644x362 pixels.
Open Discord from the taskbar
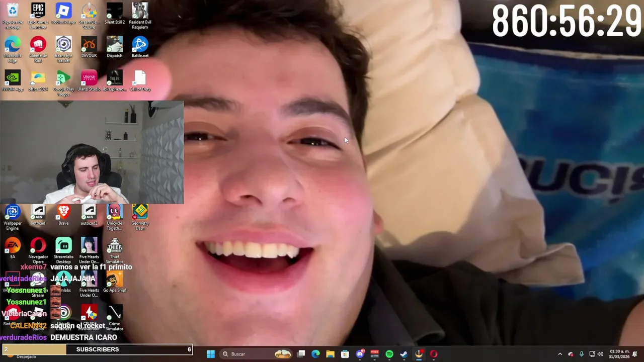coord(360,354)
